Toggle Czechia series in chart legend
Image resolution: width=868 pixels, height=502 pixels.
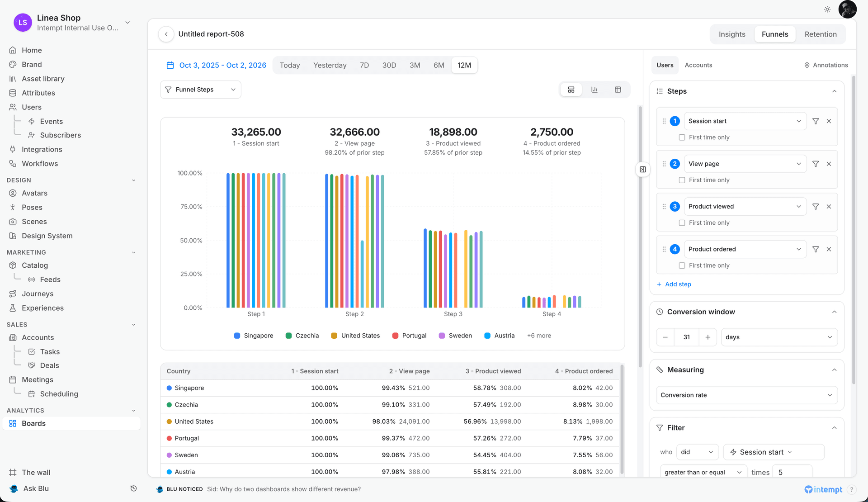point(302,336)
